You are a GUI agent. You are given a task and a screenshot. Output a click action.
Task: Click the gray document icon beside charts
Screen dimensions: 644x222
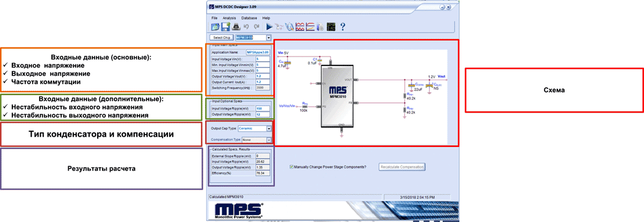coord(320,26)
